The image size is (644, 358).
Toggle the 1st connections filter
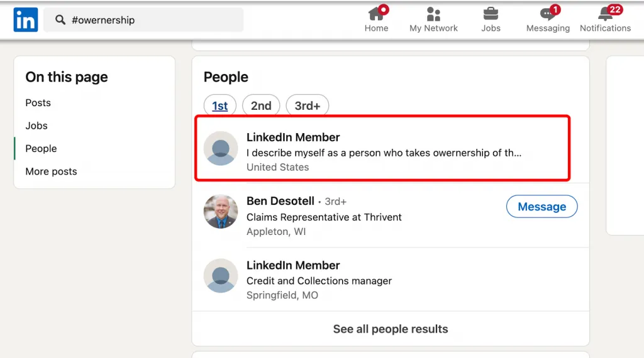pyautogui.click(x=219, y=106)
